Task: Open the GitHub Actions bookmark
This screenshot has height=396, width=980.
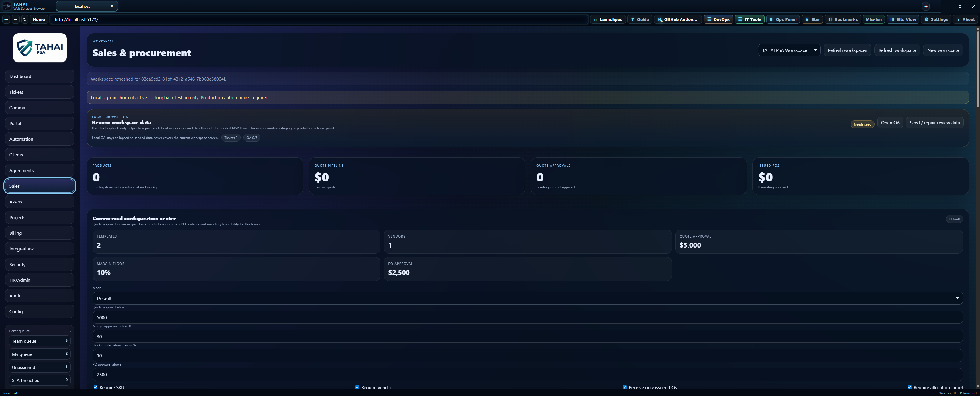Action: coord(678,19)
